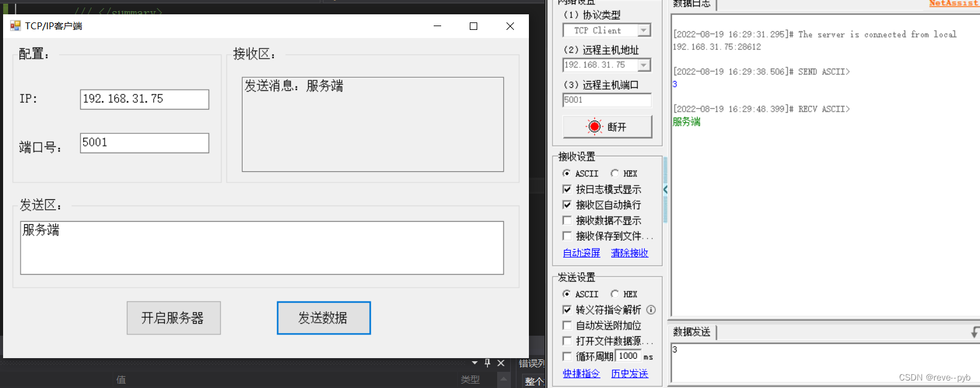This screenshot has height=388, width=980.
Task: Click the info icon next to 转义符指令解析
Action: (x=651, y=310)
